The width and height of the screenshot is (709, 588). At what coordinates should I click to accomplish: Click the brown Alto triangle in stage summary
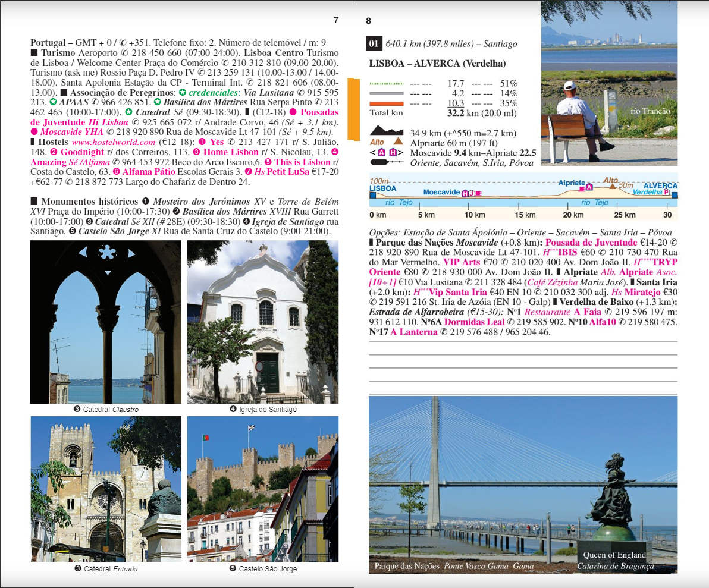pyautogui.click(x=399, y=142)
